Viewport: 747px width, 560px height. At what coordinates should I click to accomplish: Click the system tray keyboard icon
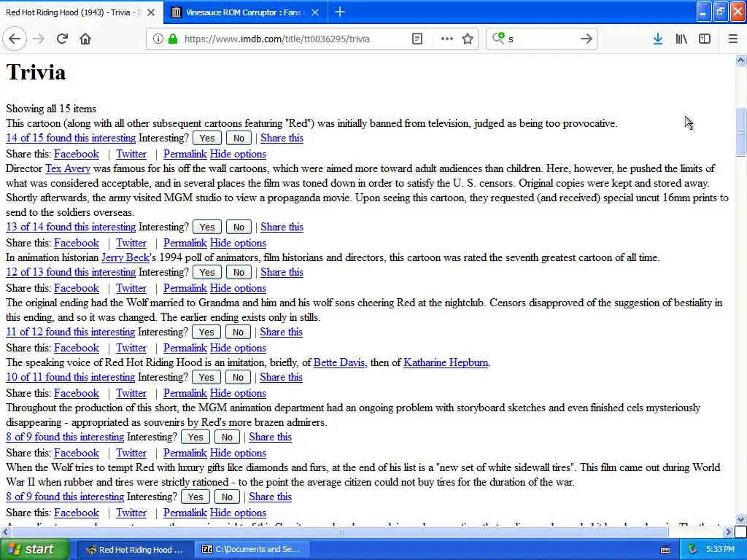tap(665, 550)
